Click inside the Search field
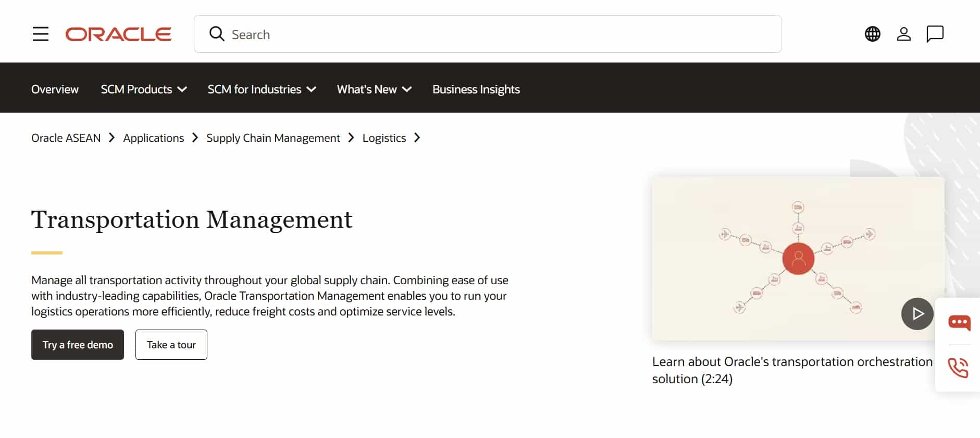The width and height of the screenshot is (980, 438). (x=488, y=34)
